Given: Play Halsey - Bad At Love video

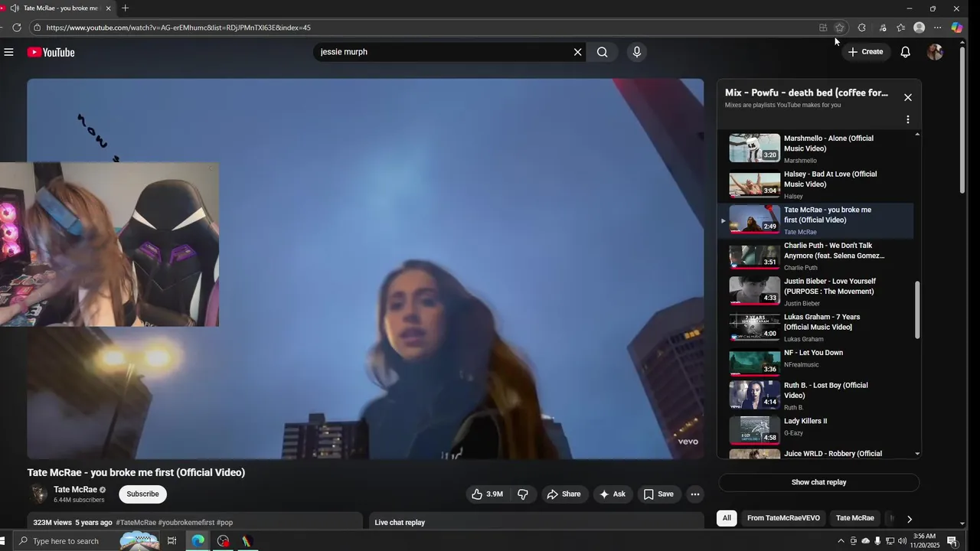Looking at the screenshot, I should [x=815, y=184].
